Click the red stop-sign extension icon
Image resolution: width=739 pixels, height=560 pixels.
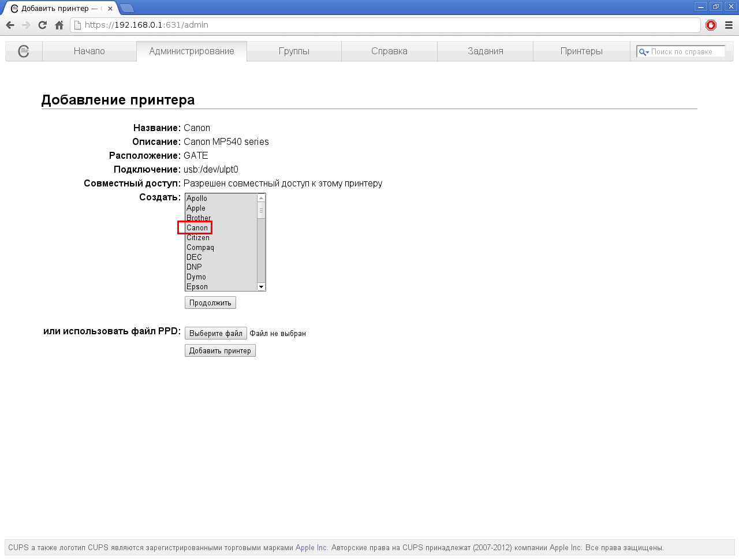coord(711,25)
